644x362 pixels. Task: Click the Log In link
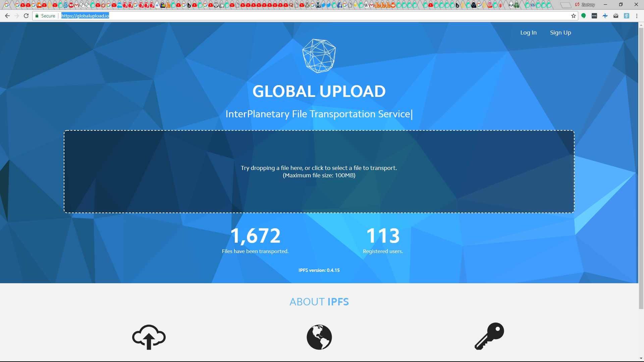(528, 33)
